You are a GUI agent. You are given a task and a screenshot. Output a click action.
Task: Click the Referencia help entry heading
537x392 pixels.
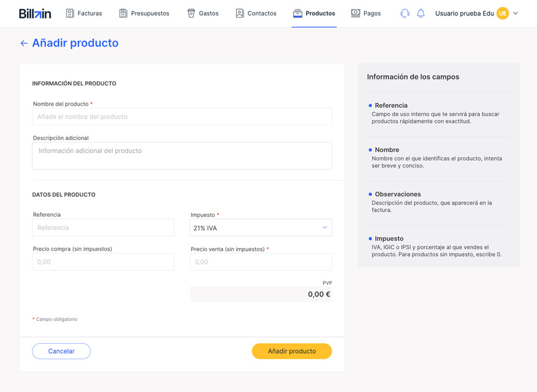391,106
